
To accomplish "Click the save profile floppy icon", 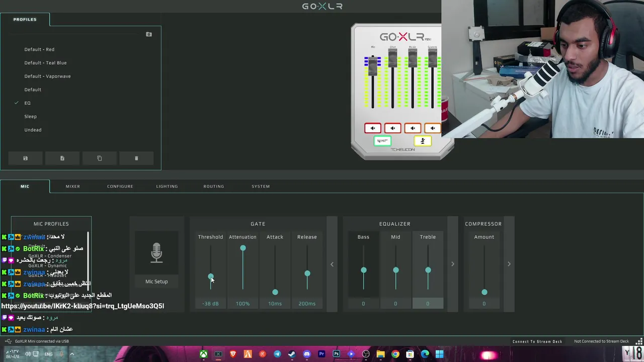I will tap(25, 158).
